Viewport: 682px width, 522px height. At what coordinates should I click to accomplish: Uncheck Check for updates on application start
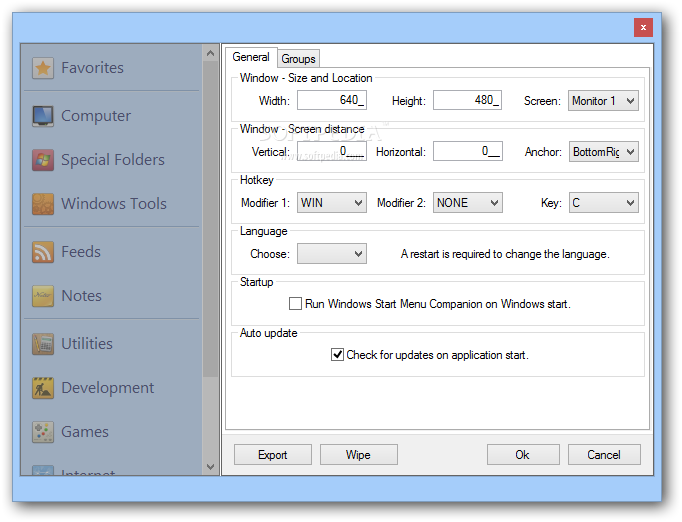[337, 355]
